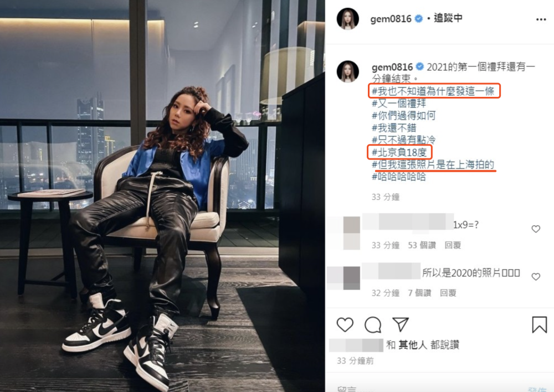Open the three-dot more options menu
This screenshot has height=392, width=554.
coord(541,19)
